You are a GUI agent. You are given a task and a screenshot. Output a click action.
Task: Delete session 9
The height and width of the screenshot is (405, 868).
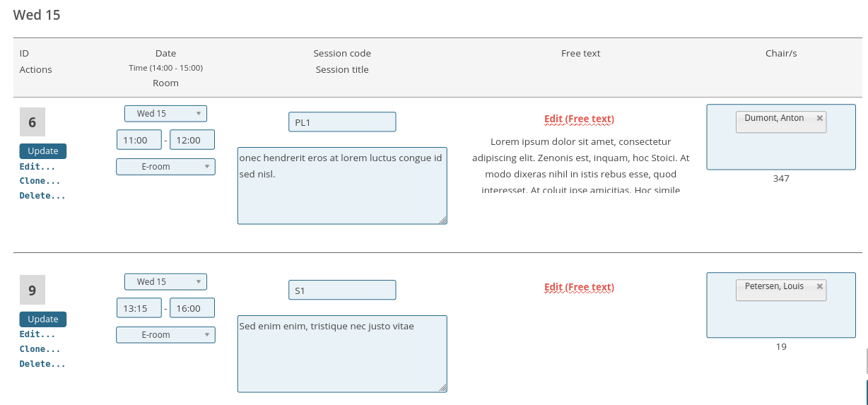click(42, 364)
